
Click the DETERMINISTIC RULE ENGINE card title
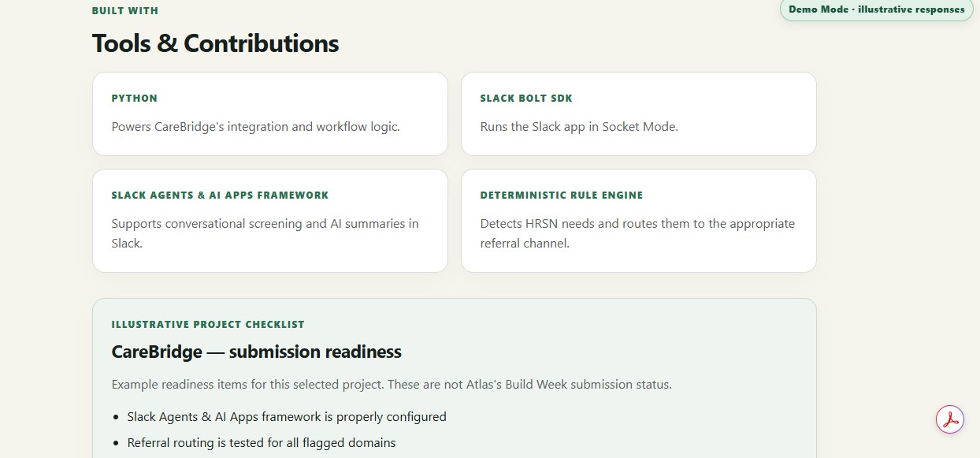(x=562, y=195)
